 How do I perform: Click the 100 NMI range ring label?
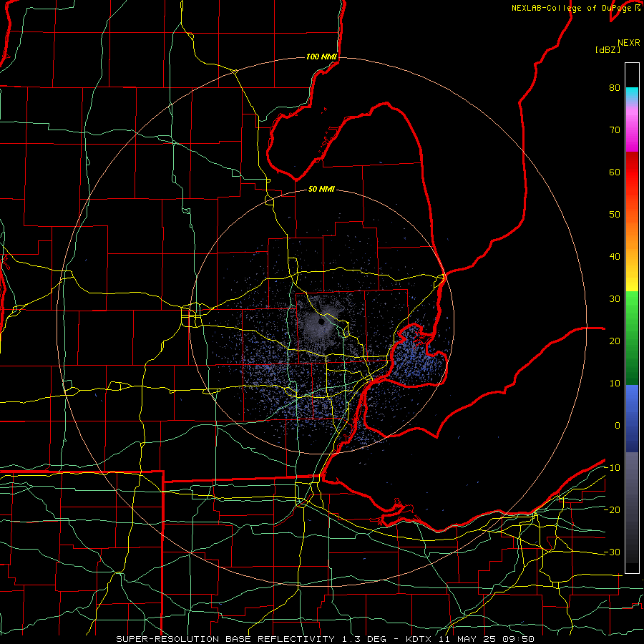pos(321,57)
